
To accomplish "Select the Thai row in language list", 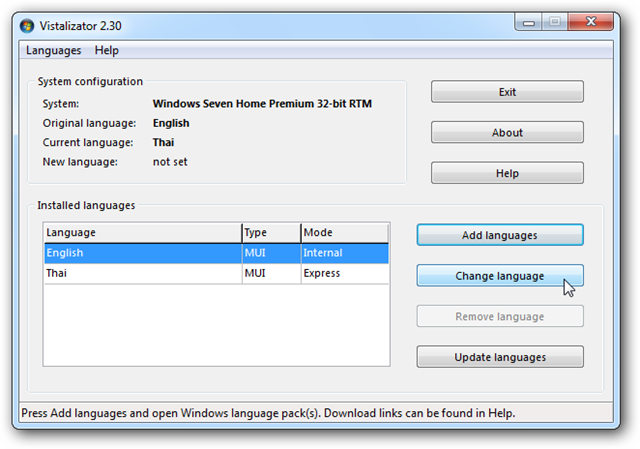I will [x=216, y=273].
